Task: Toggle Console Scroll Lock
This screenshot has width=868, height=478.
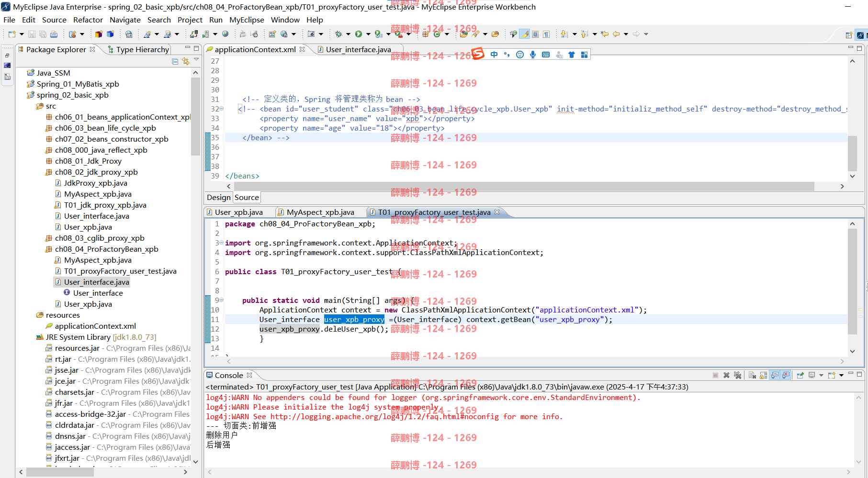Action: pos(763,375)
